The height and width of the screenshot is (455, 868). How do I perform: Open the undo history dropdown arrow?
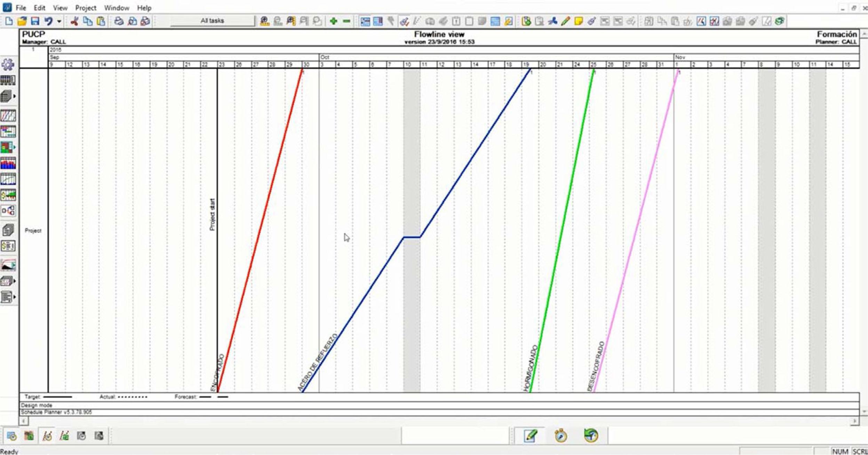59,21
